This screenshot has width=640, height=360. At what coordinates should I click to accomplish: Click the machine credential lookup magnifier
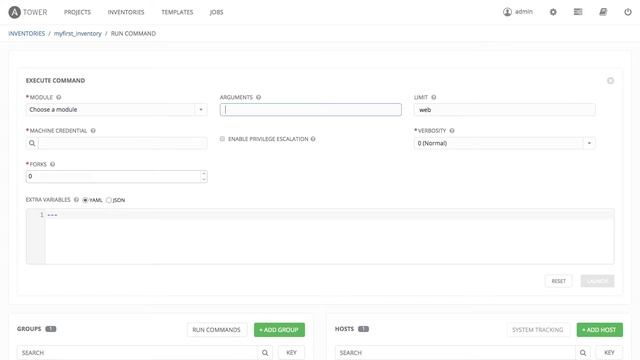[32, 143]
